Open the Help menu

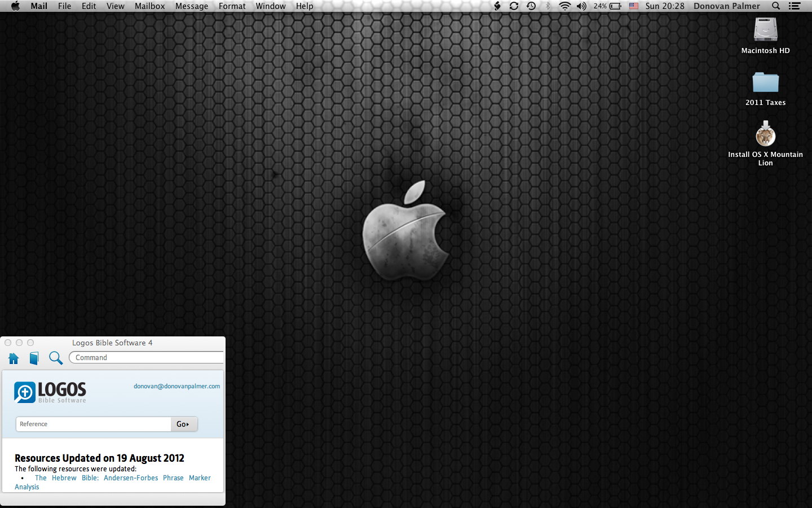[x=304, y=6]
